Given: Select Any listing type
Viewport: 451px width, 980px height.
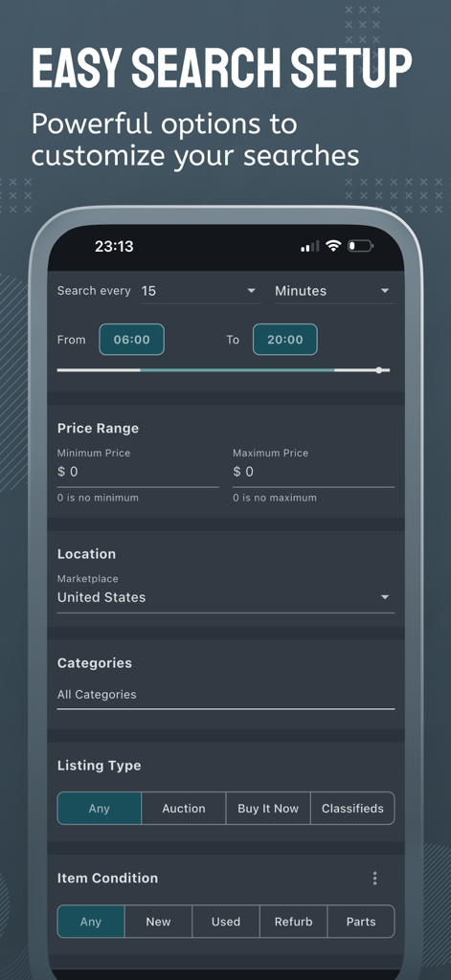Looking at the screenshot, I should tap(100, 808).
